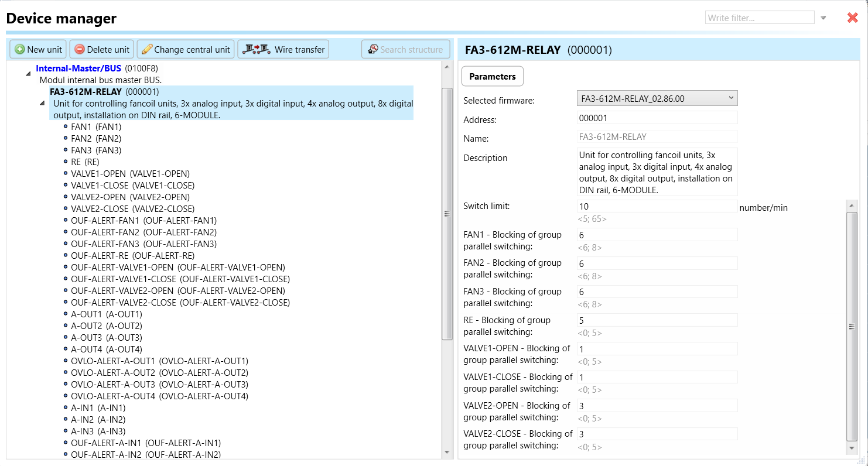The image size is (868, 466).
Task: Click the Internal-Master/BUS link
Action: click(78, 68)
